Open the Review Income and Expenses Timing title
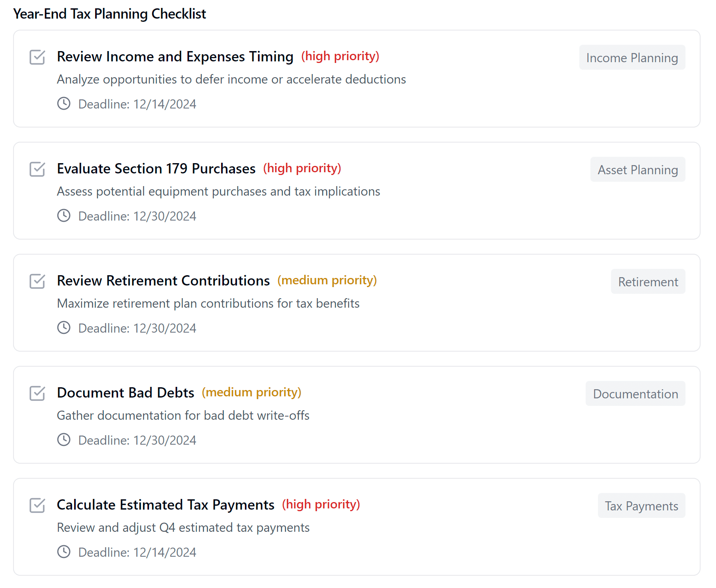 point(175,57)
